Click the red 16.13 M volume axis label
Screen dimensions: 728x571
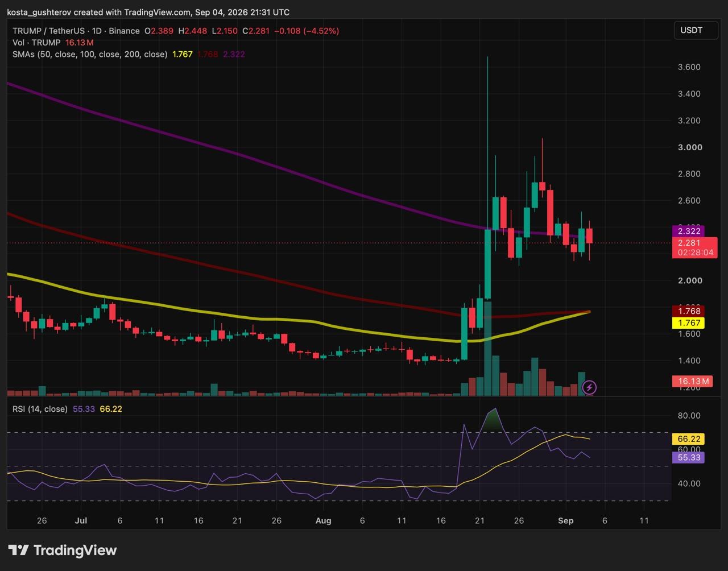(x=693, y=381)
